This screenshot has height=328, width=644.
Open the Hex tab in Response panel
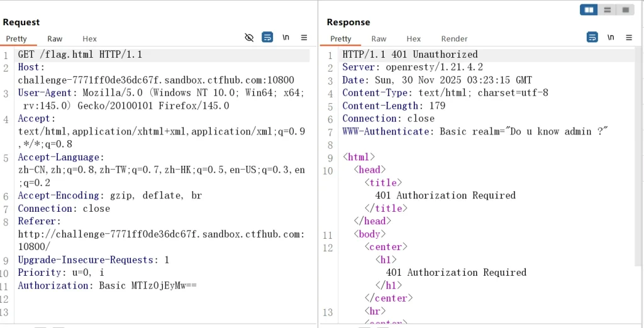point(413,39)
